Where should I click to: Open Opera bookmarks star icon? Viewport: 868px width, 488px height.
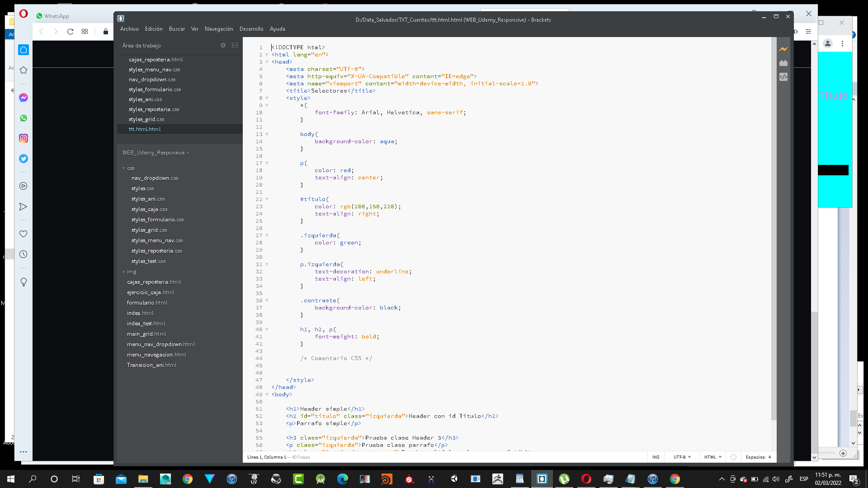(x=24, y=70)
